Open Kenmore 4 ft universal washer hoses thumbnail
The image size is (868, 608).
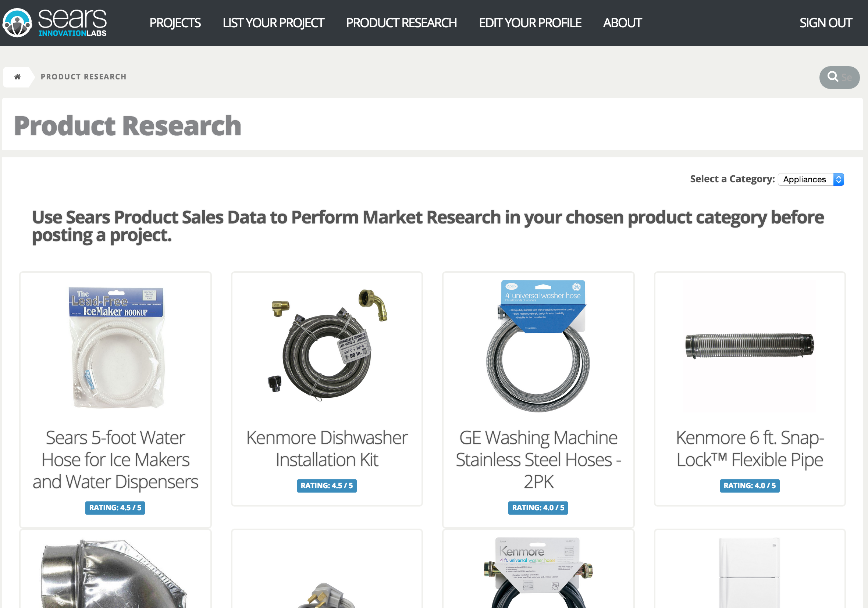point(538,572)
